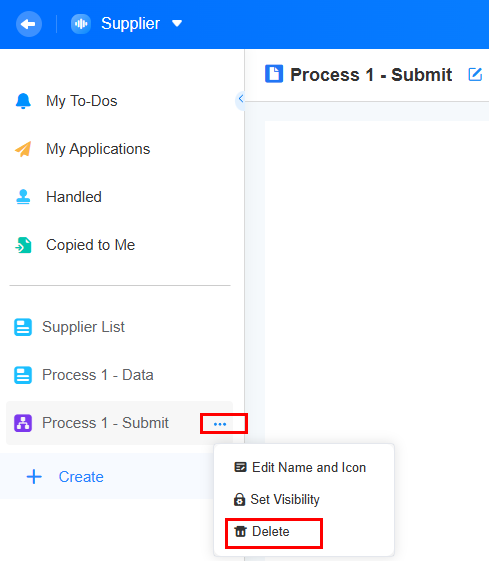Open the Supplier app dropdown arrow
489x561 pixels.
click(x=177, y=24)
